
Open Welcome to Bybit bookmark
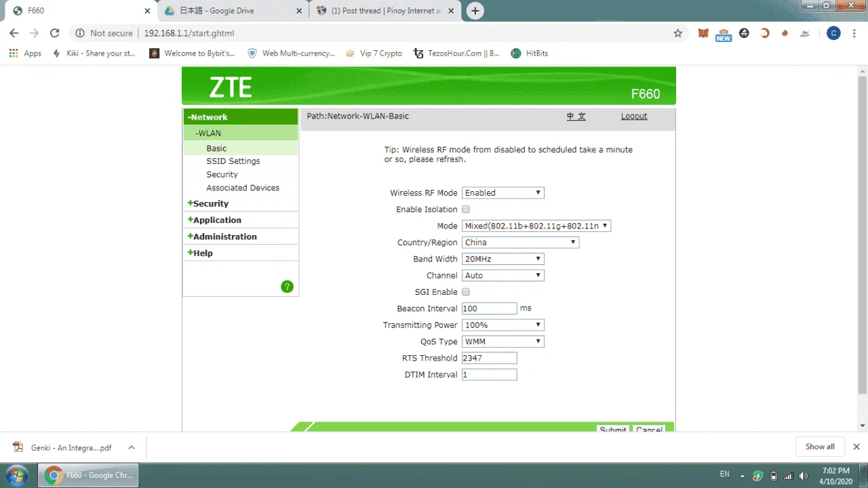tap(192, 54)
